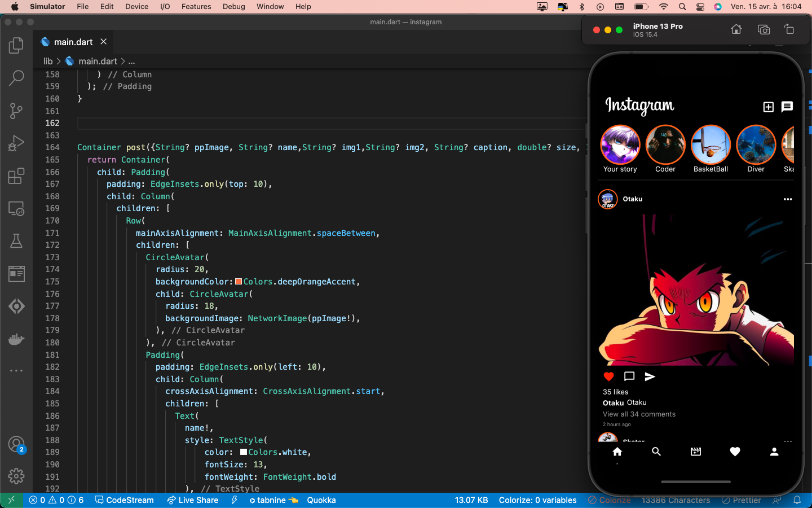812x508 pixels.
Task: Tap Home tab in app bottom bar
Action: 617,452
